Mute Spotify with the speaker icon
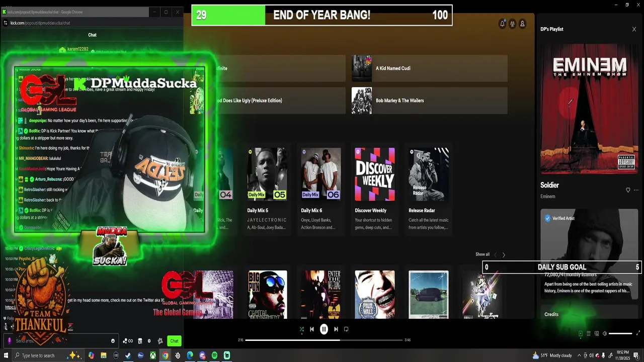 (x=605, y=333)
